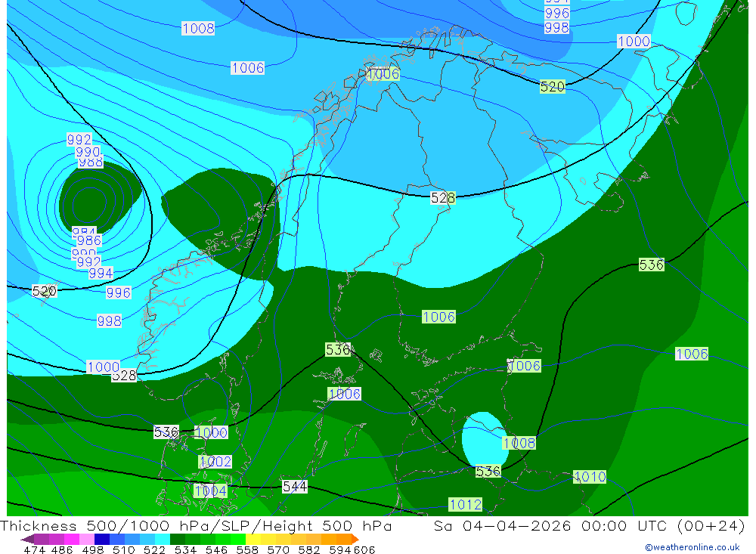Click the light pink swatch in legend
The width and height of the screenshot is (756, 554).
[87, 539]
